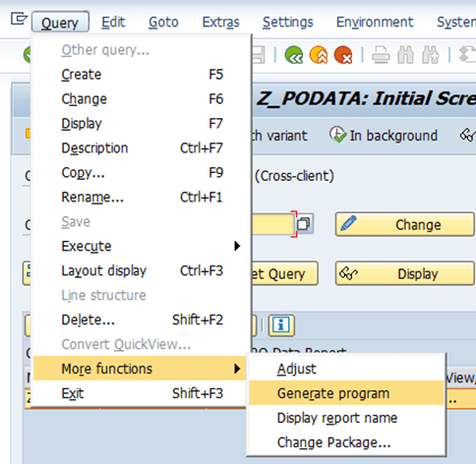
Task: Open the Settings menu
Action: pos(288,23)
